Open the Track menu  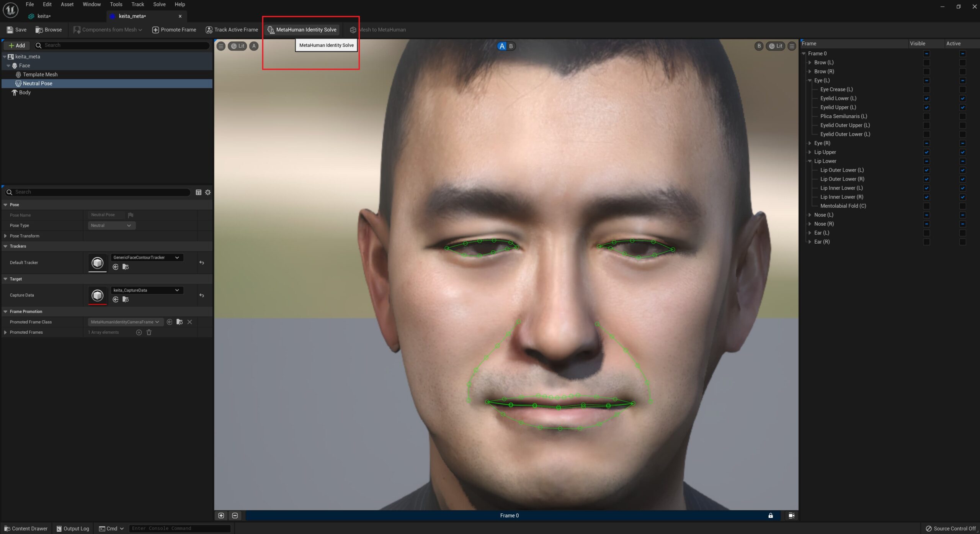(137, 4)
